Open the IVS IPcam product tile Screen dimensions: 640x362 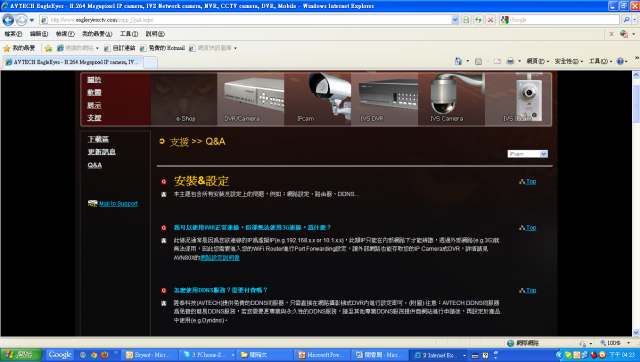click(x=518, y=99)
